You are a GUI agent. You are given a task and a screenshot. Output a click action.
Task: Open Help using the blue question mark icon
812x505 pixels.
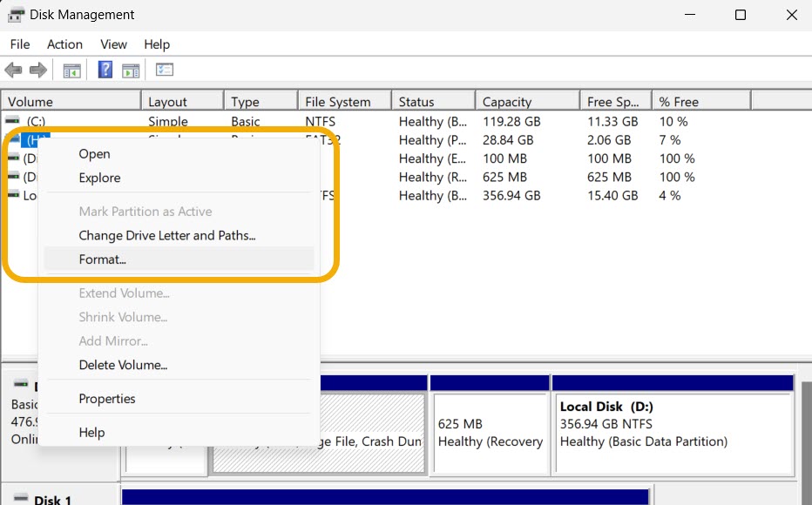pyautogui.click(x=105, y=70)
